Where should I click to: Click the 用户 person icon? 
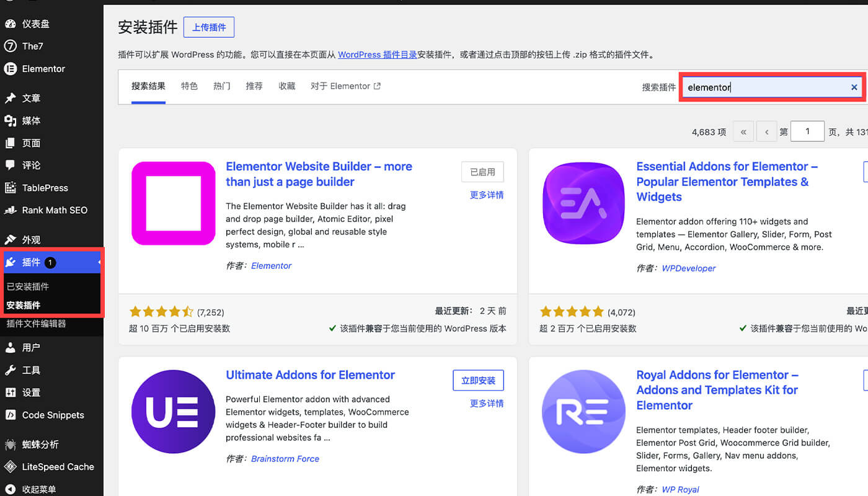click(10, 348)
